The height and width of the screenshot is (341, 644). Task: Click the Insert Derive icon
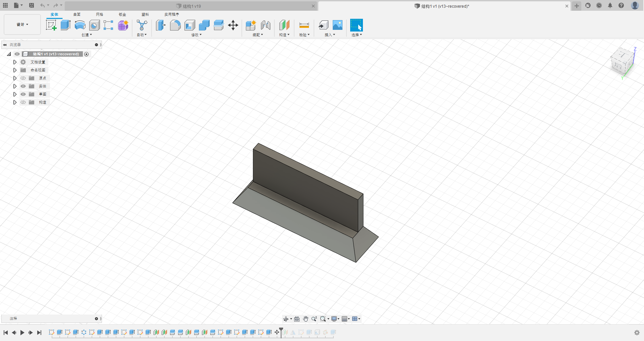[323, 25]
